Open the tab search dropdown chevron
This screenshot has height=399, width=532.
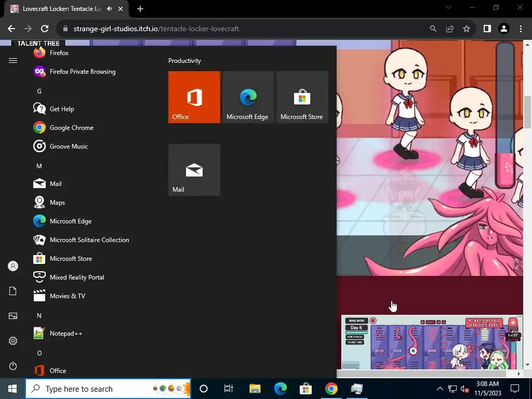pos(448,7)
